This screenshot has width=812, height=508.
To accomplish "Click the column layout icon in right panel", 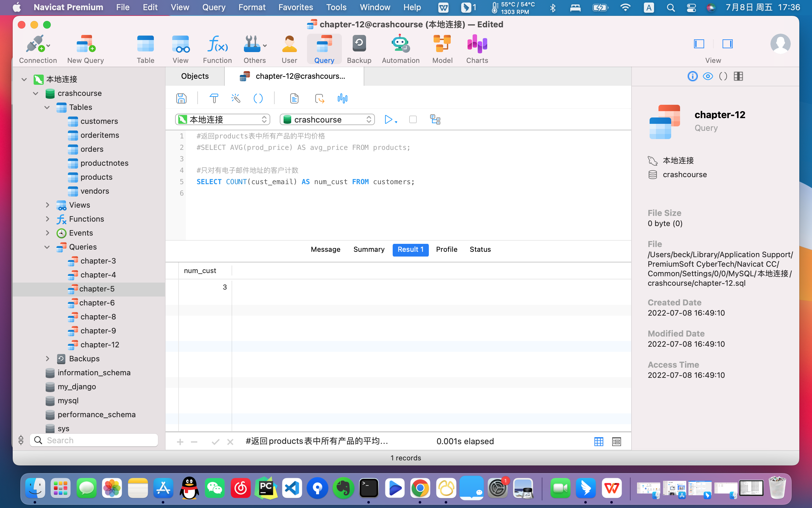I will [x=738, y=76].
